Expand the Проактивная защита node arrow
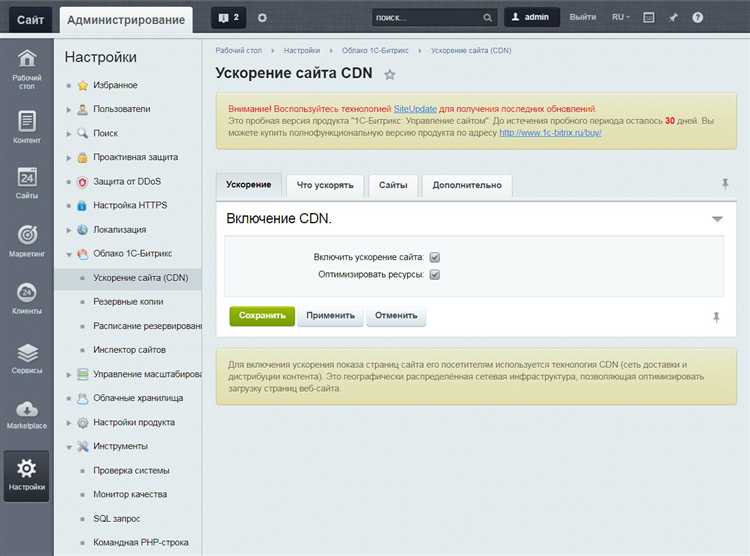The width and height of the screenshot is (750, 556). click(68, 157)
